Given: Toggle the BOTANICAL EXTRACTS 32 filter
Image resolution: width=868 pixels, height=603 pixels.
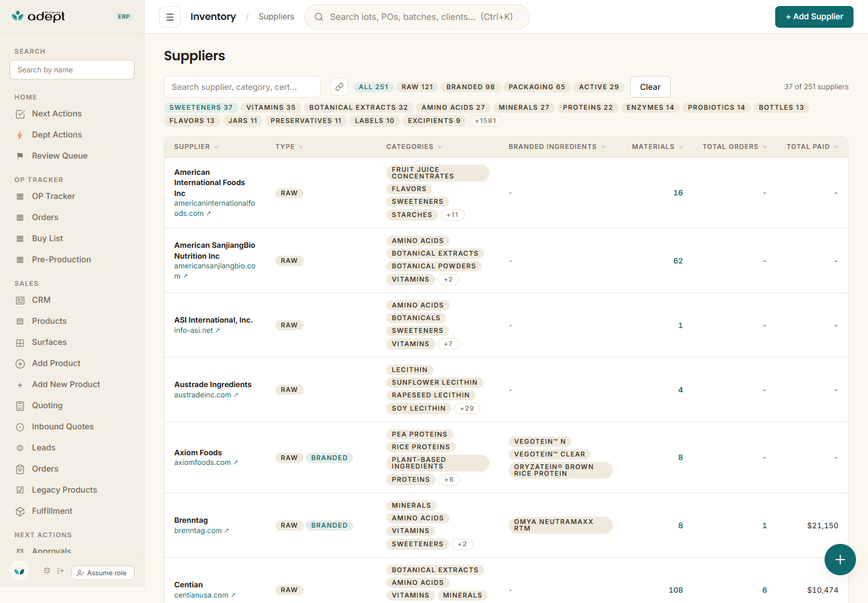Looking at the screenshot, I should click(358, 107).
